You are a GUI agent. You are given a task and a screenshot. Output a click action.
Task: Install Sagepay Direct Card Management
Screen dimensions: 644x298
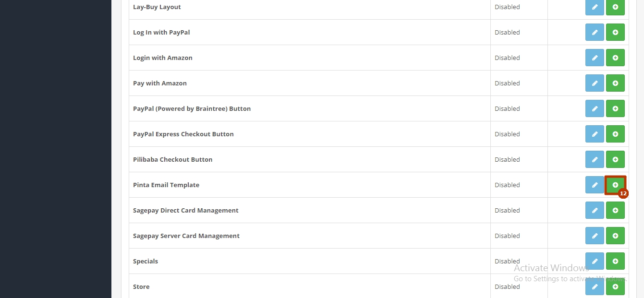[615, 210]
